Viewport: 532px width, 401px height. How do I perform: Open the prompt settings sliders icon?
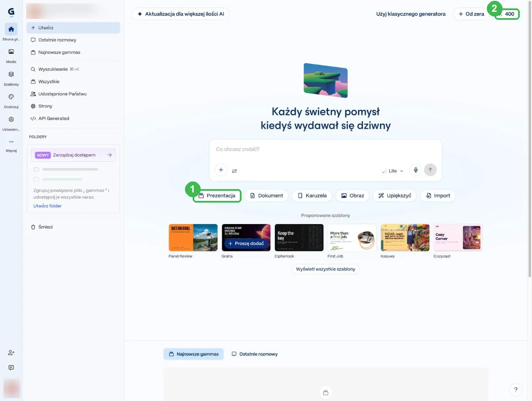tap(234, 171)
